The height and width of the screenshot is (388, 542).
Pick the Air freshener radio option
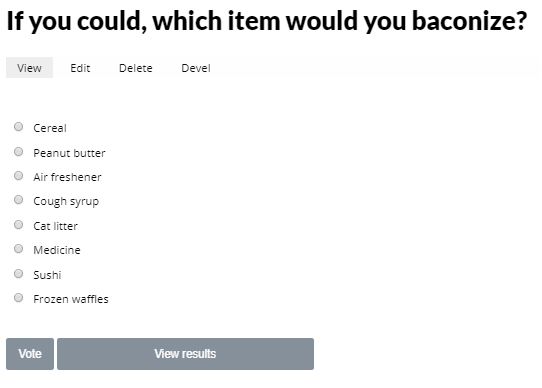(x=19, y=176)
